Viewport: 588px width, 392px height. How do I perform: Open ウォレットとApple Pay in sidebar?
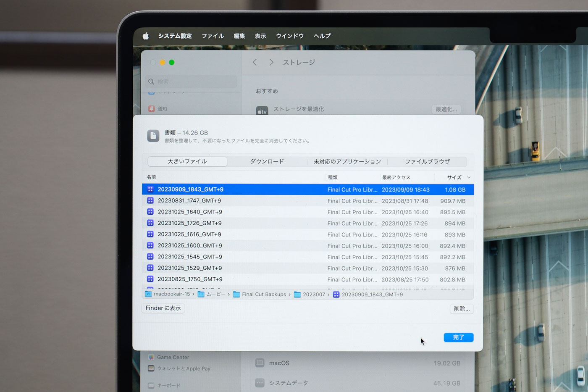(x=179, y=368)
